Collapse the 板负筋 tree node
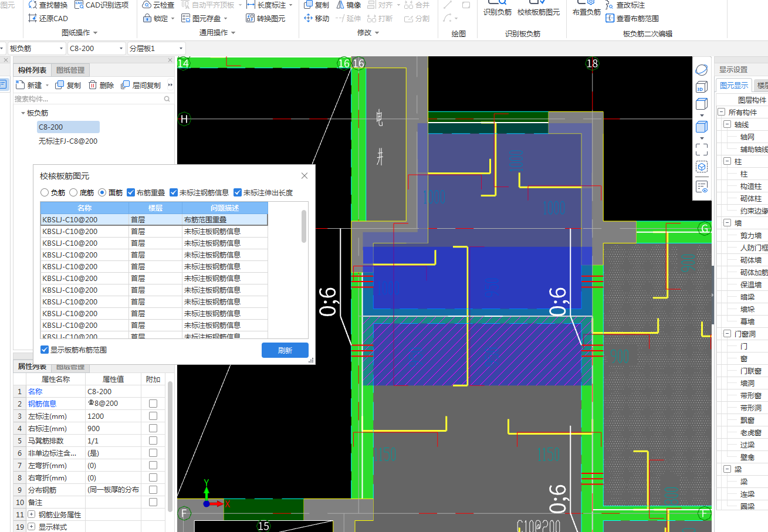Image resolution: width=768 pixels, height=532 pixels. tap(23, 113)
